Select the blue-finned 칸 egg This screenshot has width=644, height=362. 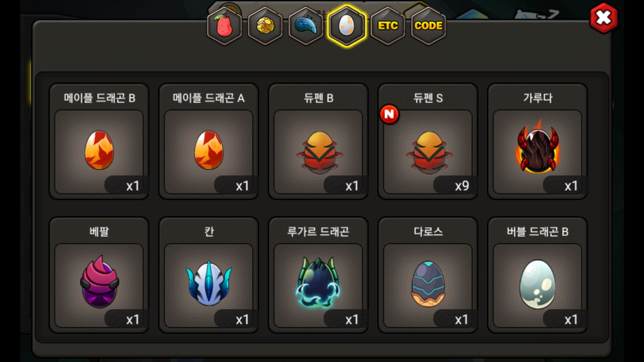[209, 275]
